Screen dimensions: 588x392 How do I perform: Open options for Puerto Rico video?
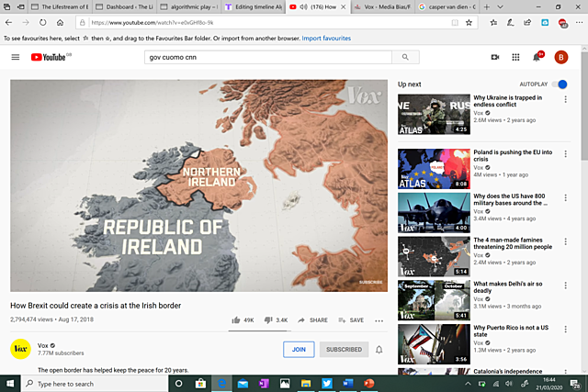[x=566, y=330]
